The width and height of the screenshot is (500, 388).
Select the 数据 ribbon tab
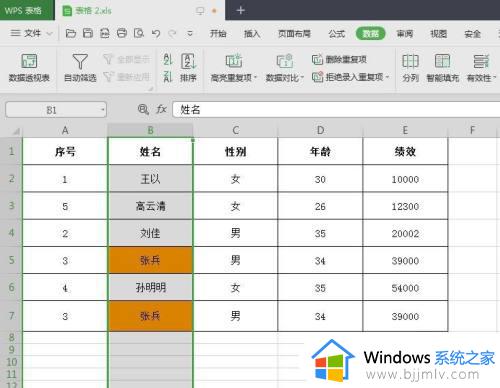click(x=371, y=34)
